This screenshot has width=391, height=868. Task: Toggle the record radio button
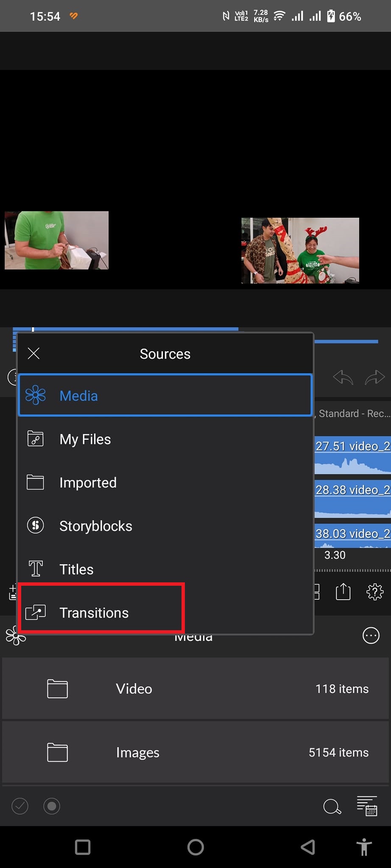pos(52,806)
